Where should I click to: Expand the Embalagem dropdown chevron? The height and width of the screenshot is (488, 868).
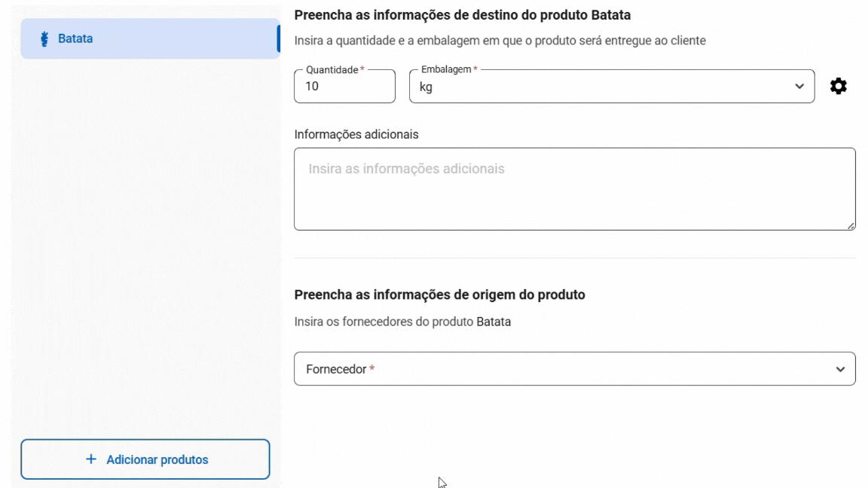pyautogui.click(x=799, y=87)
